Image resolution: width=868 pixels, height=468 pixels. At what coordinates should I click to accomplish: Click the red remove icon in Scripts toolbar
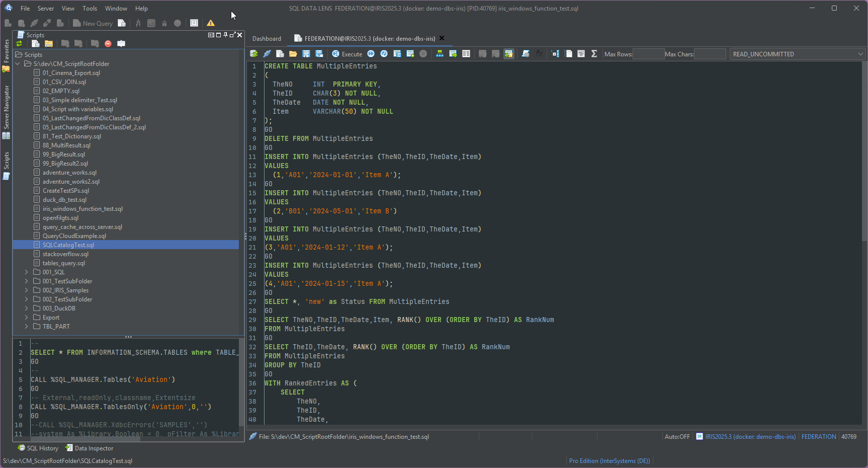(x=108, y=44)
